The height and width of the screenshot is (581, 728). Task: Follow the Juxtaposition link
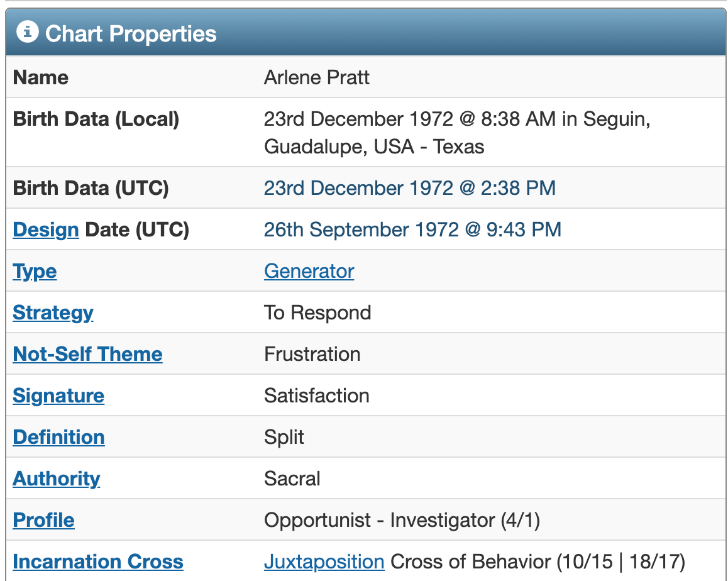[x=324, y=562]
